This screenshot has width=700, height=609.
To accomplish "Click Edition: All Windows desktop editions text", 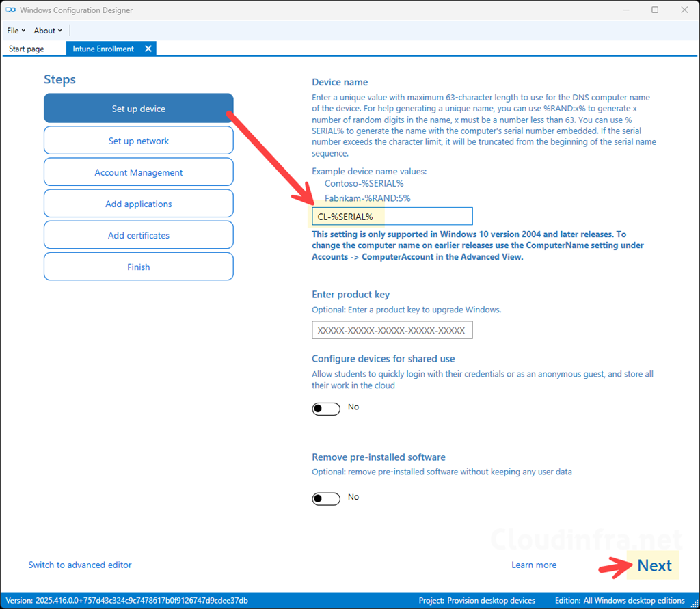I will pyautogui.click(x=619, y=601).
